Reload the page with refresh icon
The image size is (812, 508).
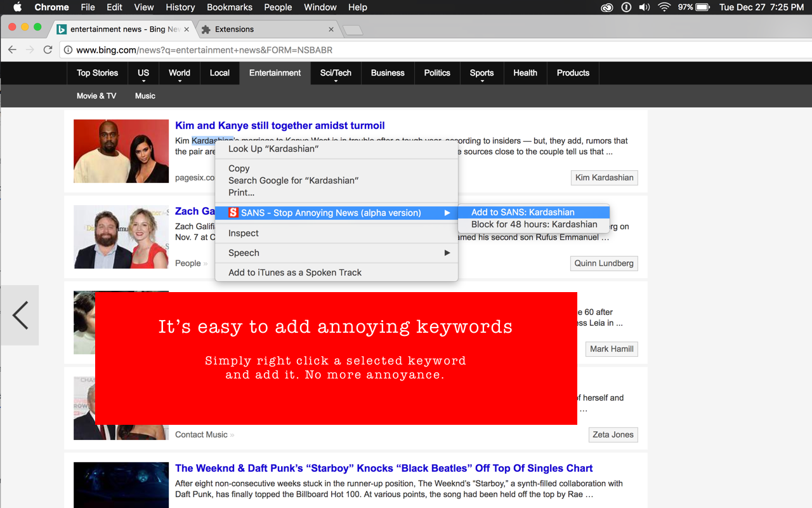point(48,50)
